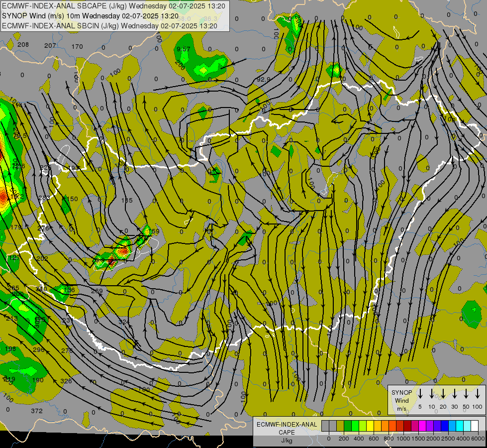Click the 296 value on the map
487x448 pixels.
click(x=38, y=350)
